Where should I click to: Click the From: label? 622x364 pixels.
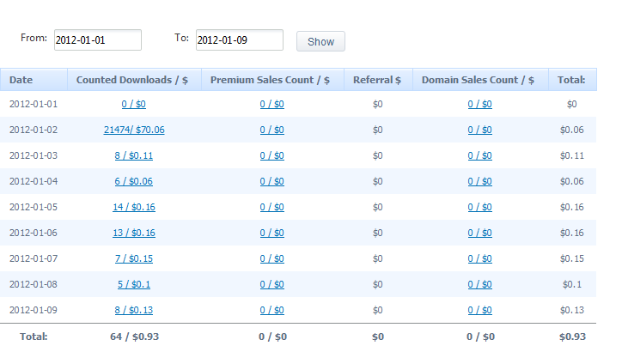(x=34, y=38)
